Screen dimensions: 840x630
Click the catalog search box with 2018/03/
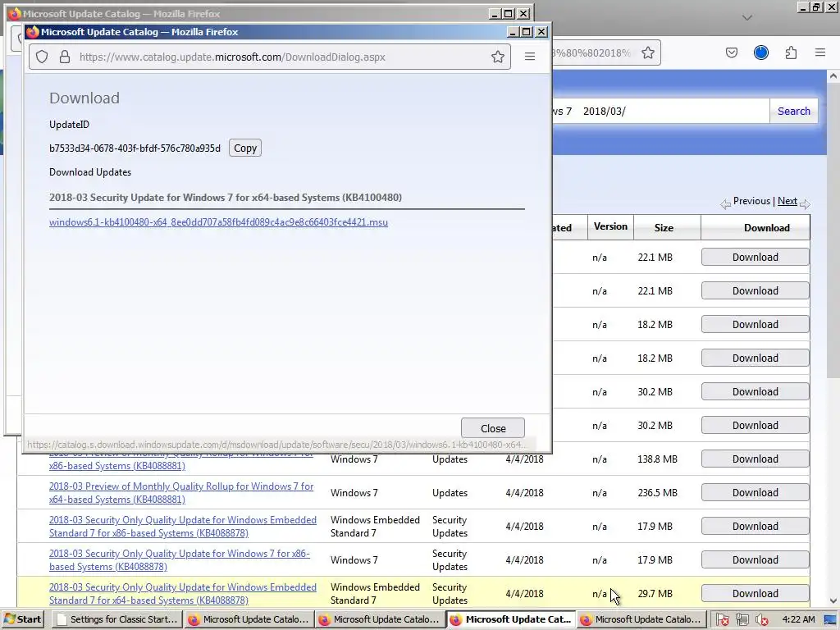tap(660, 111)
